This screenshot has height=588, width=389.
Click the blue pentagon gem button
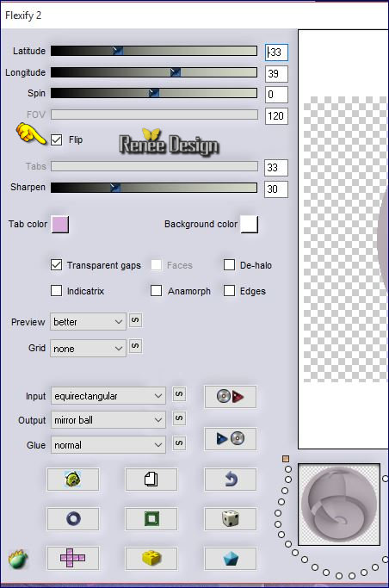pos(230,558)
